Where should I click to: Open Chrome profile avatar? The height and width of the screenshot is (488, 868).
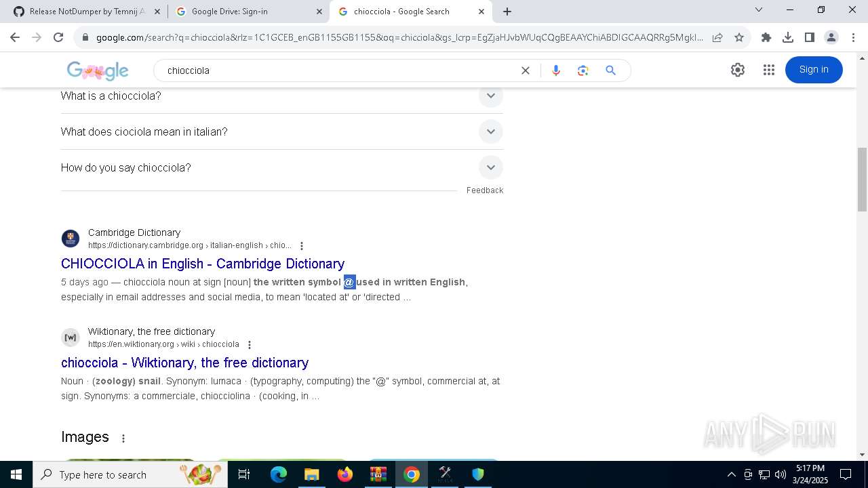(831, 37)
